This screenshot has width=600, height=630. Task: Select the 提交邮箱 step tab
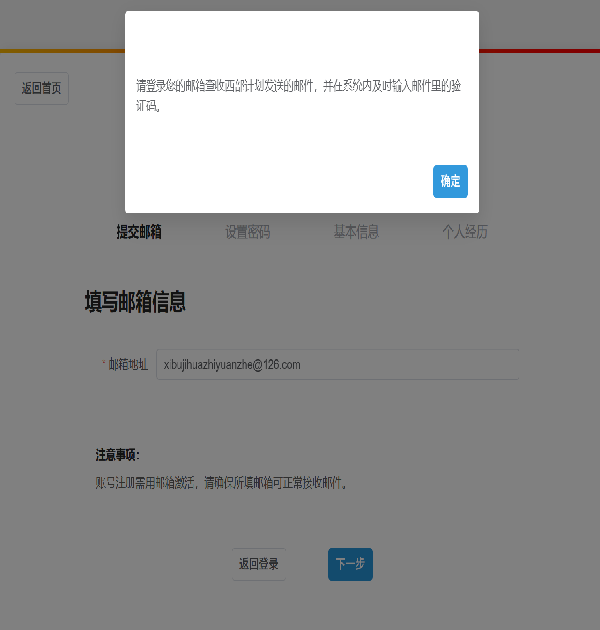point(139,232)
